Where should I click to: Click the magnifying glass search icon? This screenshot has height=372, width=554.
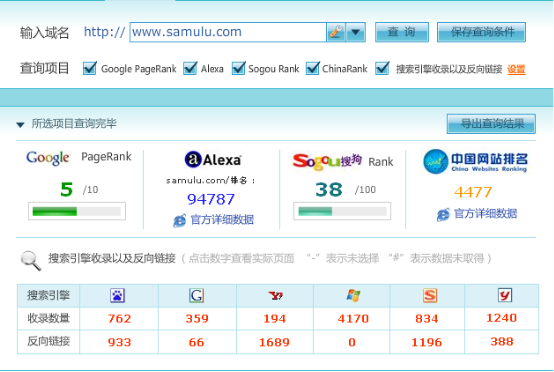(x=31, y=261)
